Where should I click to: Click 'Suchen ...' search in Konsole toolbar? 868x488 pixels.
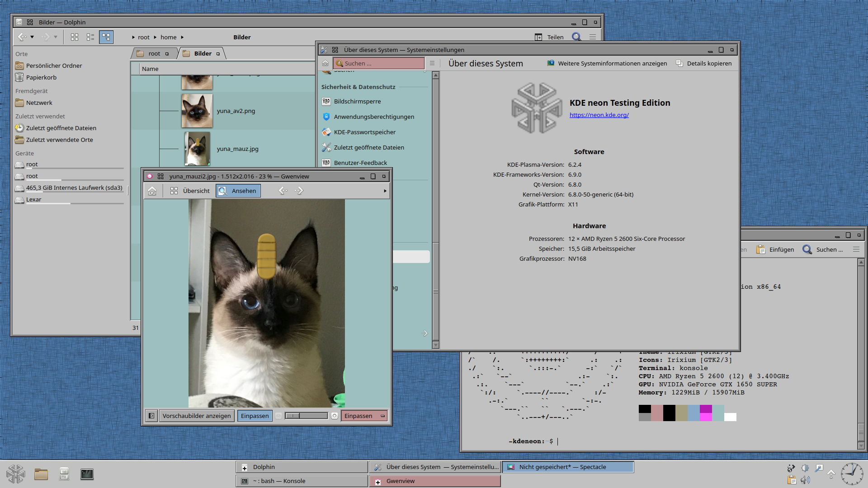click(x=823, y=249)
